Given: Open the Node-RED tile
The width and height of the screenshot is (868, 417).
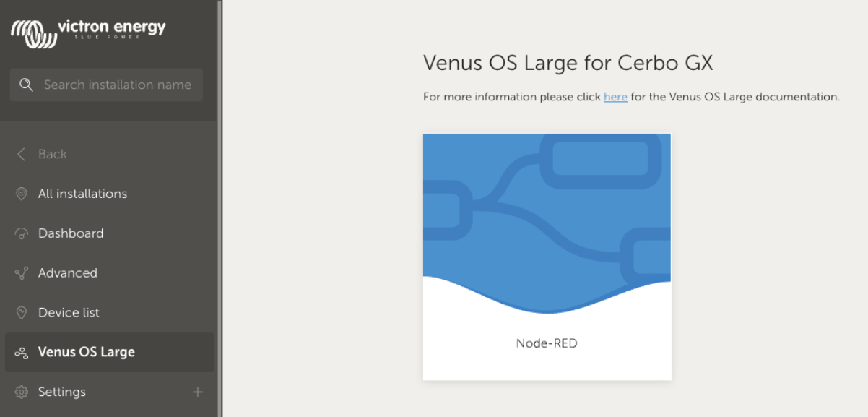Looking at the screenshot, I should coord(547,257).
